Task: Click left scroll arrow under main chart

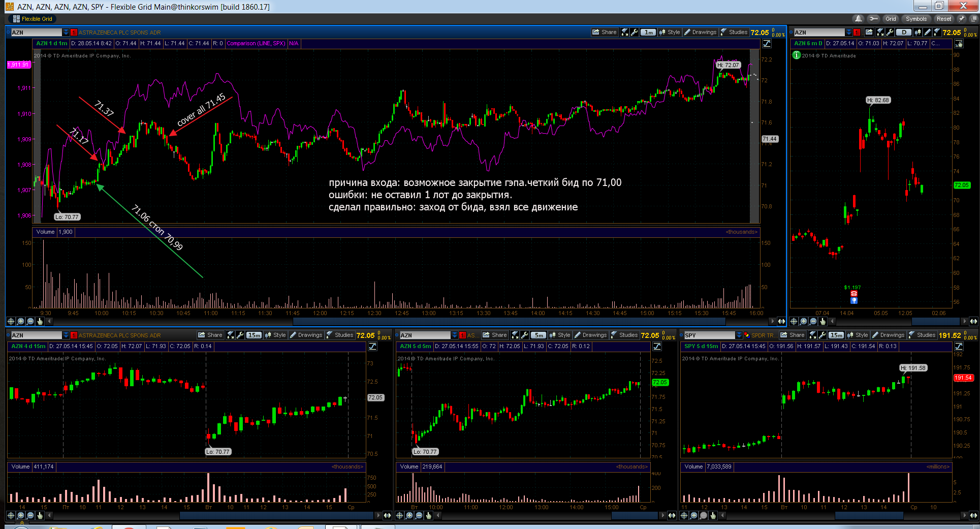Action: [x=49, y=321]
